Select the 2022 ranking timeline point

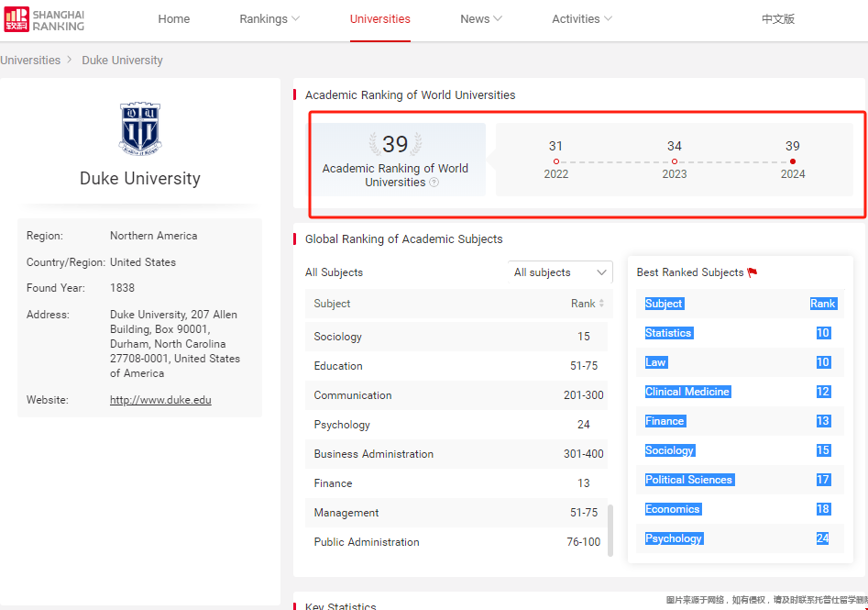click(555, 161)
